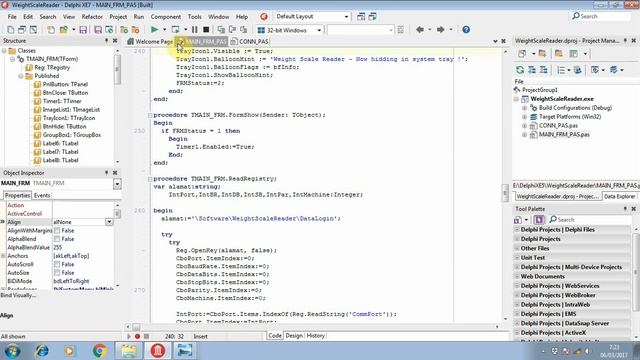Open Google Chrome from the taskbar
Image resolution: width=640 pixels, height=360 pixels.
coord(99,351)
